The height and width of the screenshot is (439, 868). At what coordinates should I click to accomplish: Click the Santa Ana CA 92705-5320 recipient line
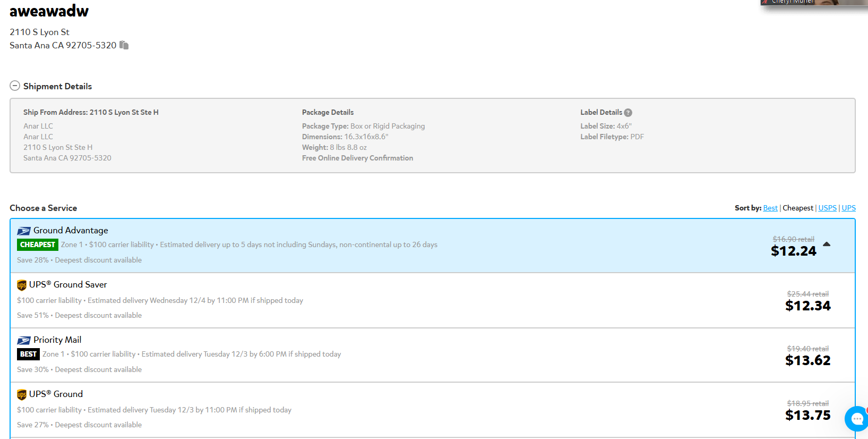click(x=63, y=45)
